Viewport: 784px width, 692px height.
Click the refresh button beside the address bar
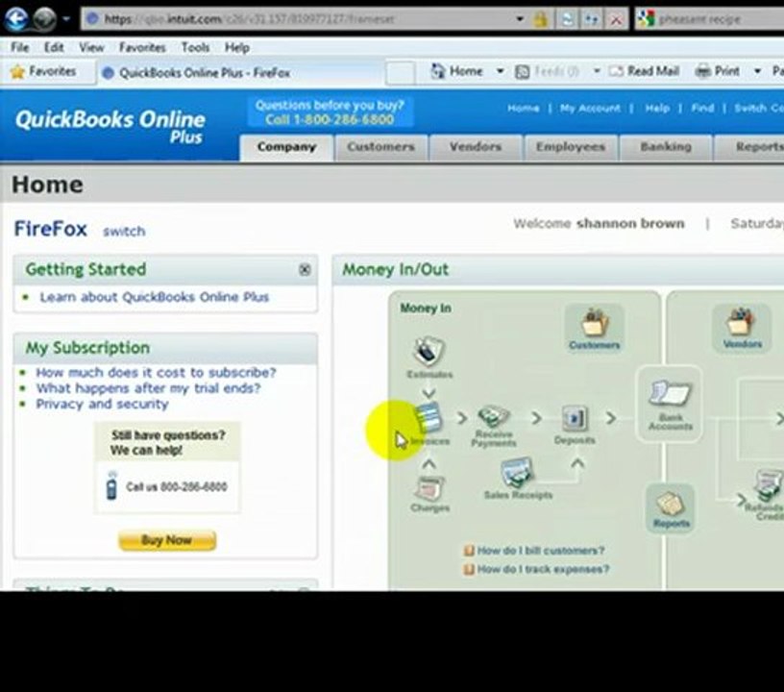point(567,19)
